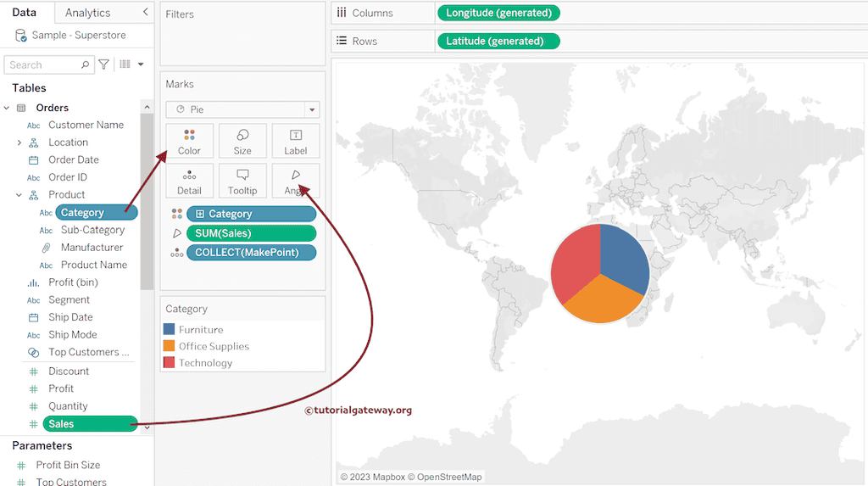Click scroll down arrow in Tables list
The image size is (868, 486).
pos(147,427)
